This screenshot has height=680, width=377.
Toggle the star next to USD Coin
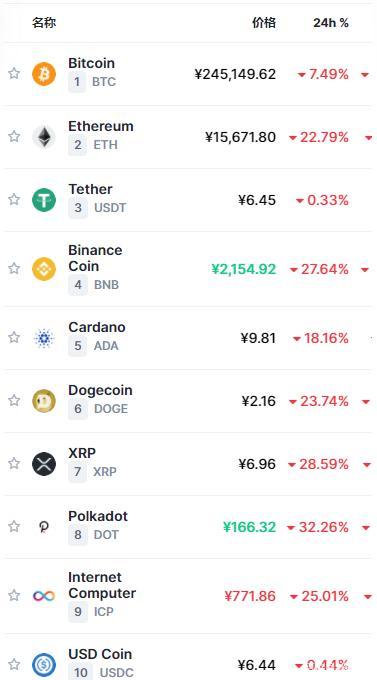[14, 664]
